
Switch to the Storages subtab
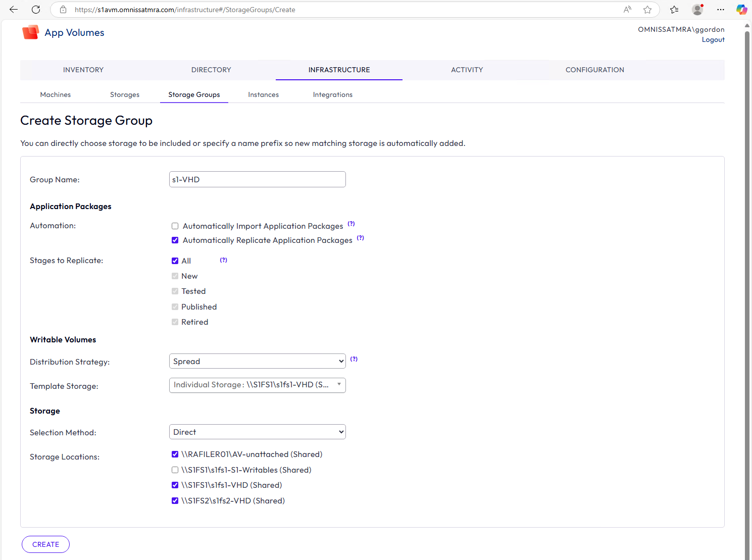tap(125, 95)
